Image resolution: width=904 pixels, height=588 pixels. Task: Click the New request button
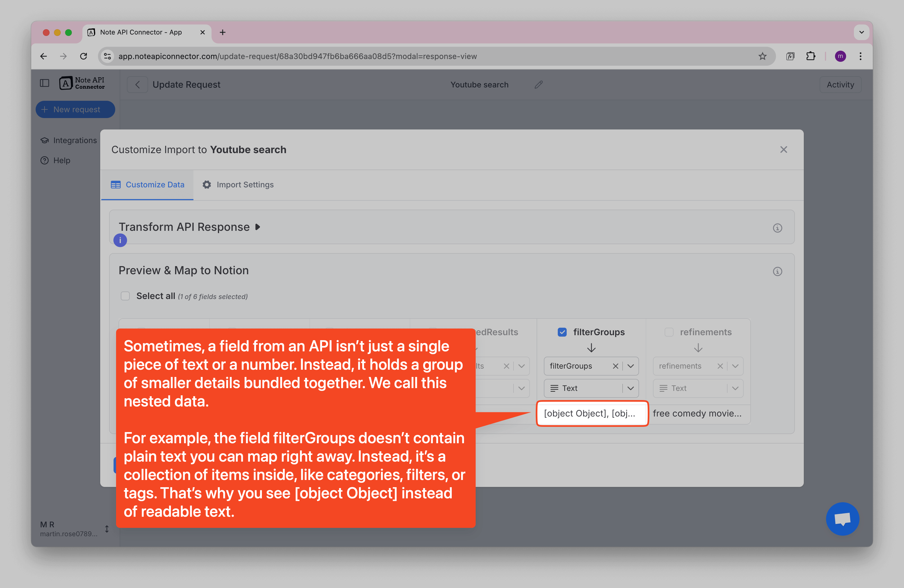pyautogui.click(x=75, y=109)
